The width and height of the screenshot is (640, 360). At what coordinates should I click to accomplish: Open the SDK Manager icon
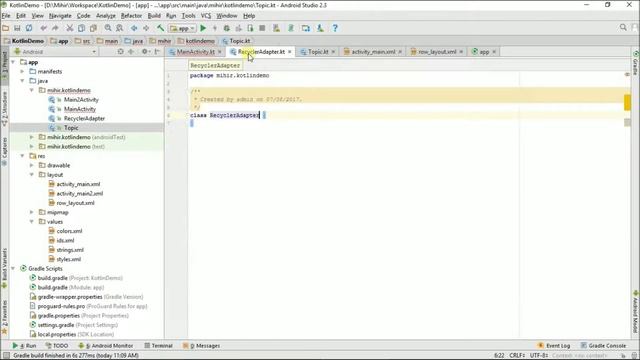pyautogui.click(x=320, y=28)
